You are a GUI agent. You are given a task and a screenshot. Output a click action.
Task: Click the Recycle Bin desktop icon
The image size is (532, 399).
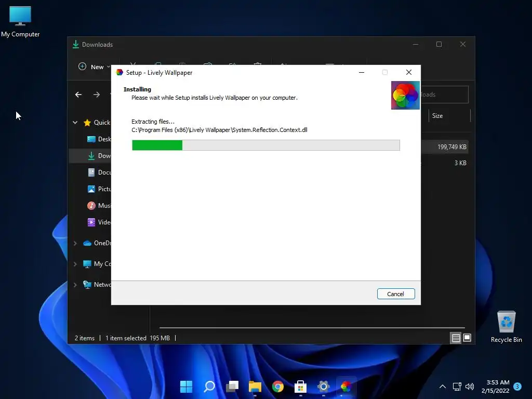506,327
